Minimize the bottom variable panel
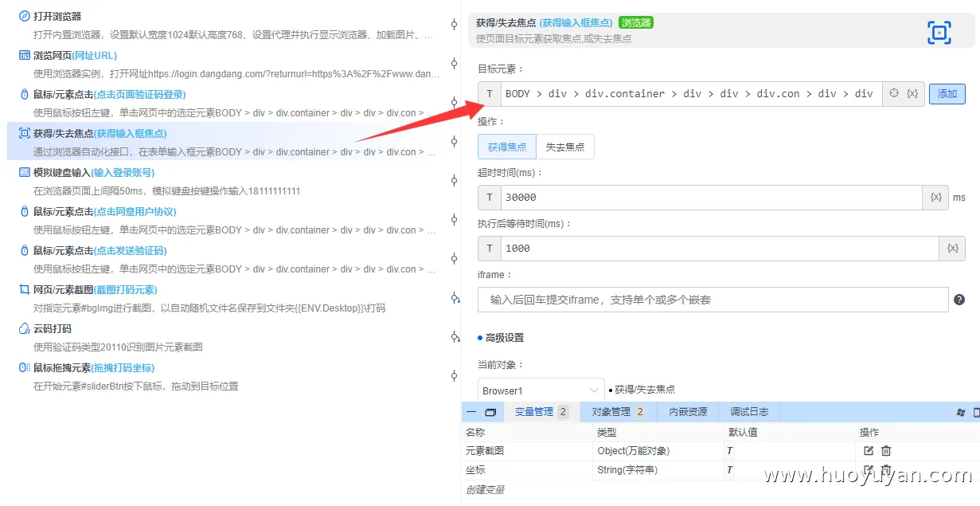The height and width of the screenshot is (506, 980). point(472,412)
